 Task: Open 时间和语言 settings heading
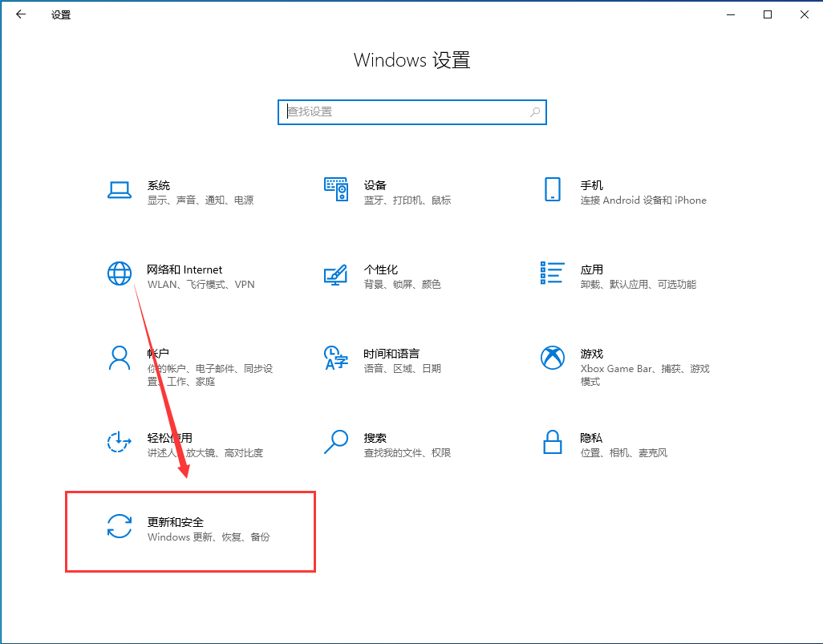coord(391,354)
